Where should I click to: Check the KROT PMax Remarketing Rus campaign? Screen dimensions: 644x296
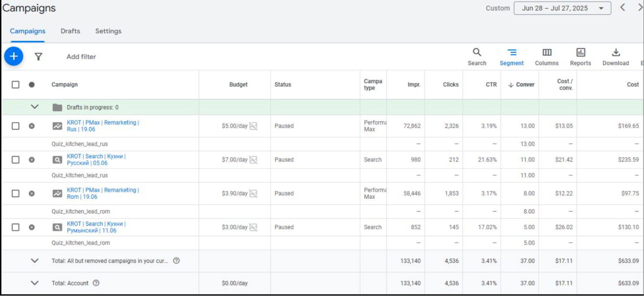point(15,126)
